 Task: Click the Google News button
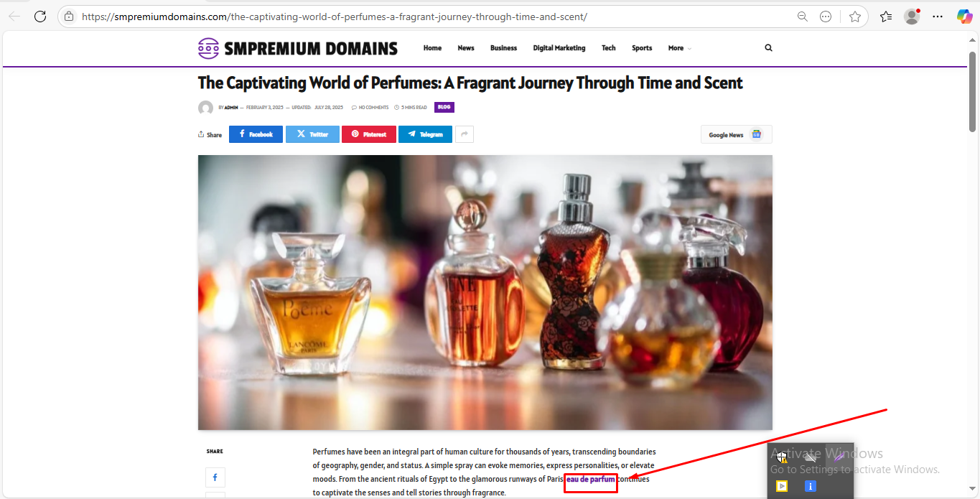(x=736, y=134)
